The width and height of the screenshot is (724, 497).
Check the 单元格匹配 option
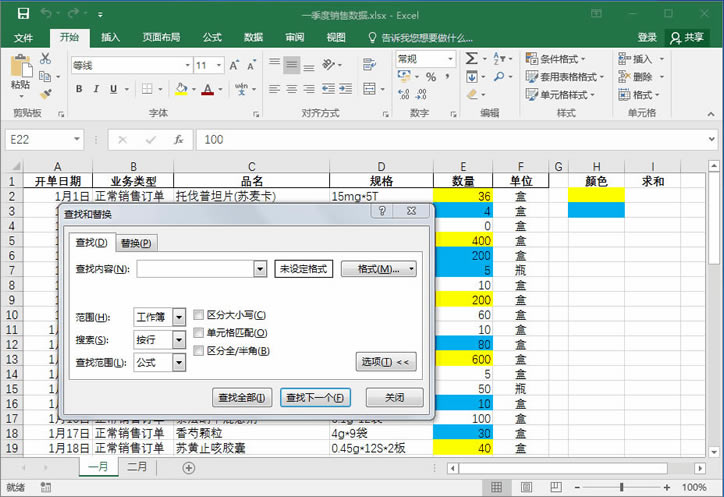199,333
